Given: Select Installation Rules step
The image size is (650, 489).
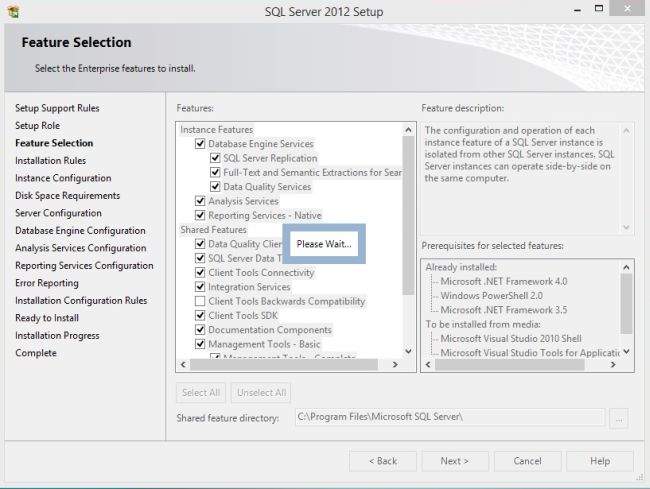Looking at the screenshot, I should tap(51, 160).
